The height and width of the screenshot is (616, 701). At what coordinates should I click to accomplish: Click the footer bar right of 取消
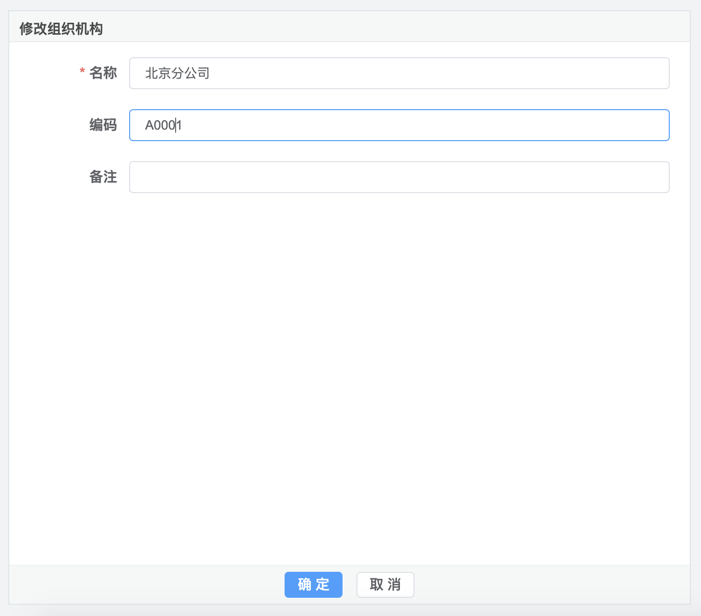550,584
